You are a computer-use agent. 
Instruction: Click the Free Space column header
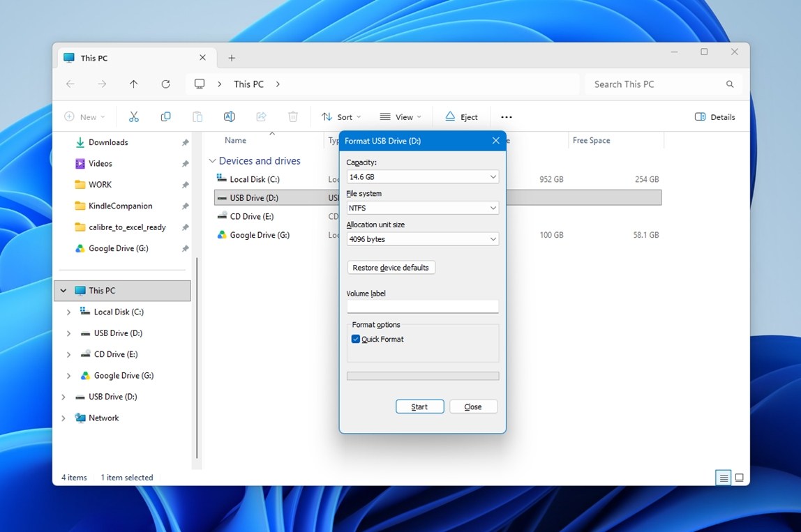click(x=592, y=140)
